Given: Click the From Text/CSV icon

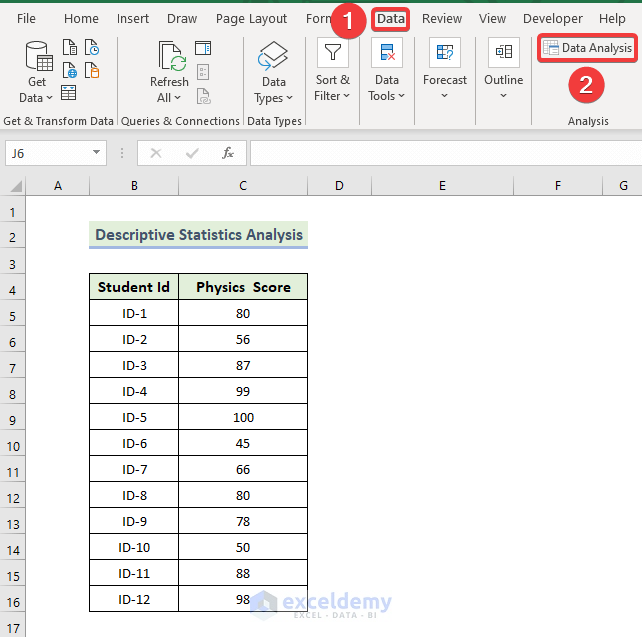Looking at the screenshot, I should coord(69,47).
